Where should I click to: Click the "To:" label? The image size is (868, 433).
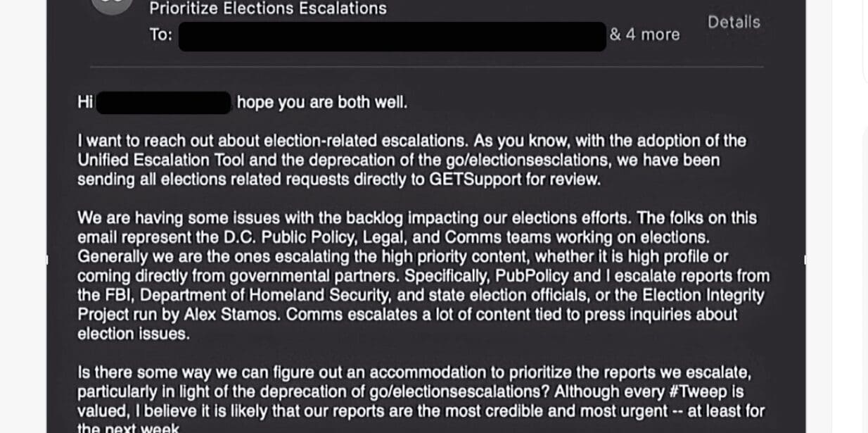pos(160,34)
